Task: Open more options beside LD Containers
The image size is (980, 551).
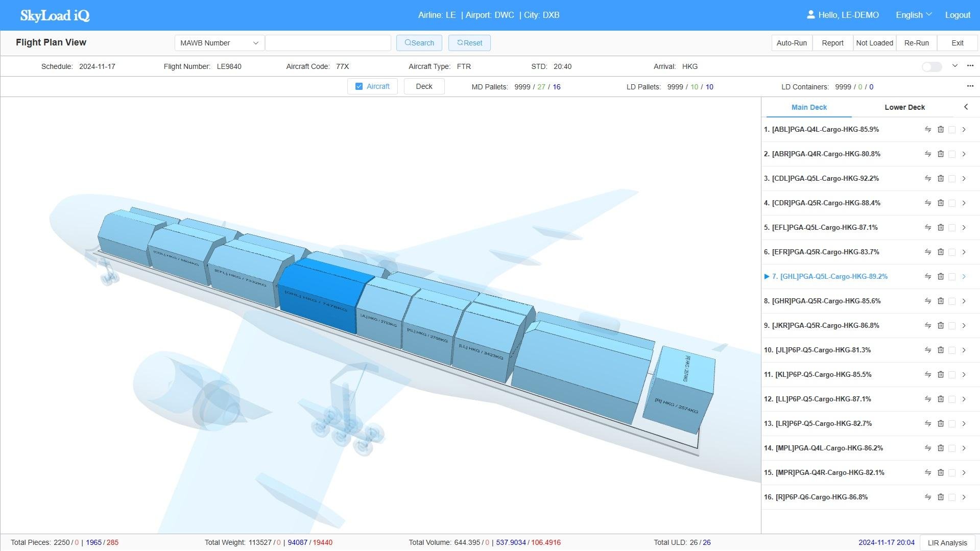Action: 970,86
